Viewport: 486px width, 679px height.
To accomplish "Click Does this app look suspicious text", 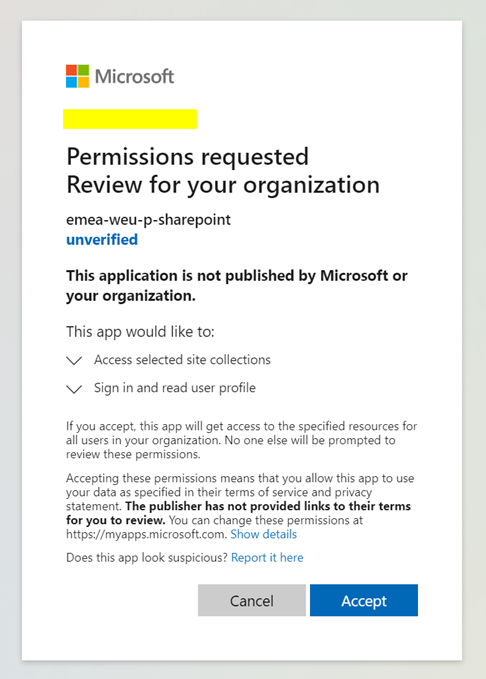I will click(146, 558).
